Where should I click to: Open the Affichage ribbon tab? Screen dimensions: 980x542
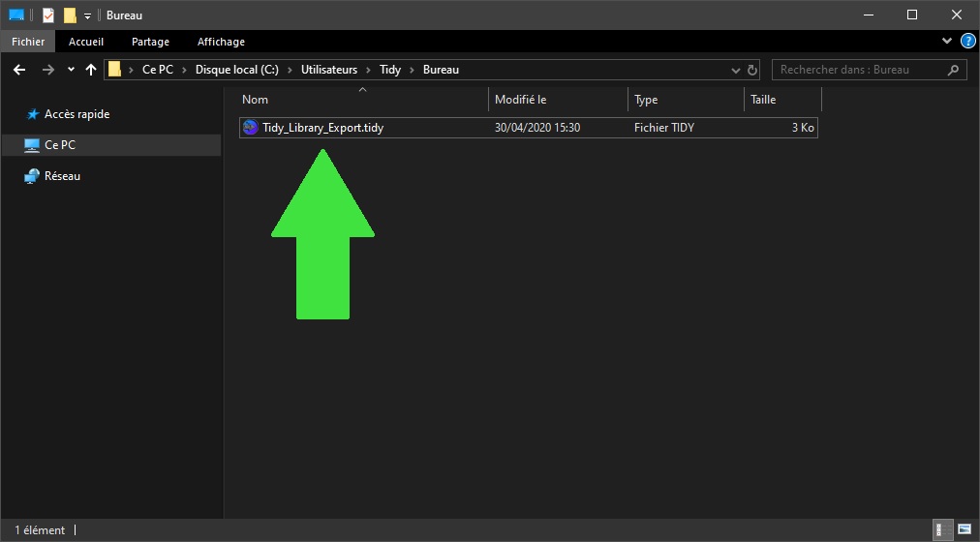click(x=221, y=42)
